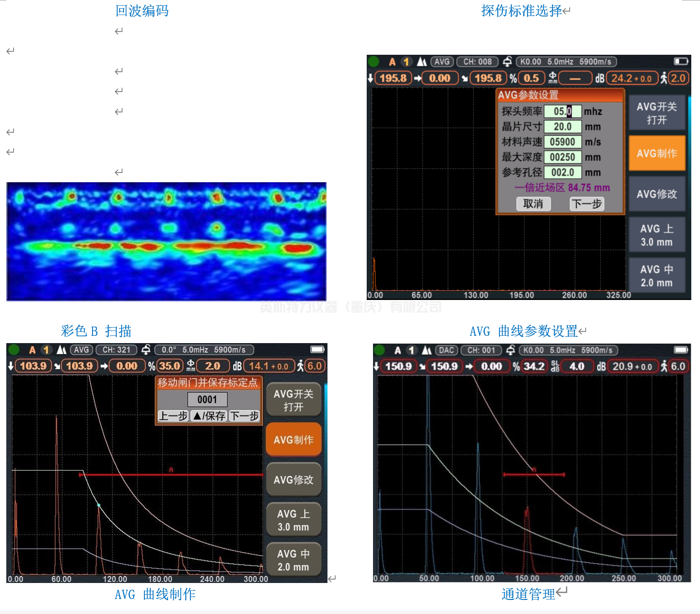Click the diameter Φ mm icon beside 2.0 reading
This screenshot has height=614, width=700.
click(x=191, y=366)
